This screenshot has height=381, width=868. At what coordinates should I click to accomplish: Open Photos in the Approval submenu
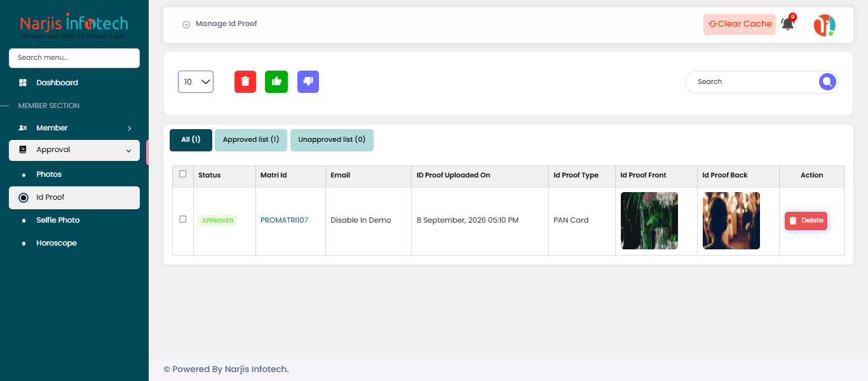pos(49,174)
